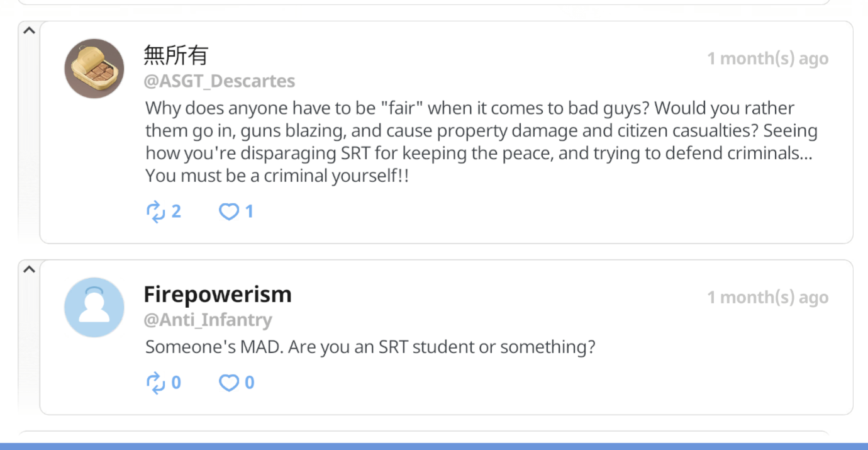
Task: Open the sardine can profile avatar
Action: point(94,69)
